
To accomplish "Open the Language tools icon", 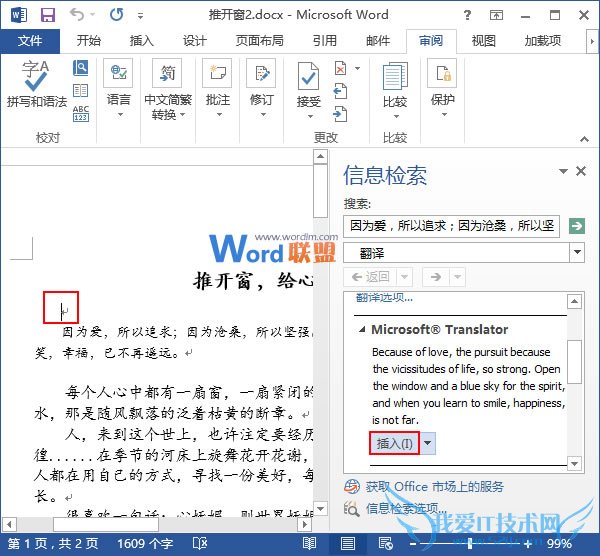I will (x=118, y=73).
